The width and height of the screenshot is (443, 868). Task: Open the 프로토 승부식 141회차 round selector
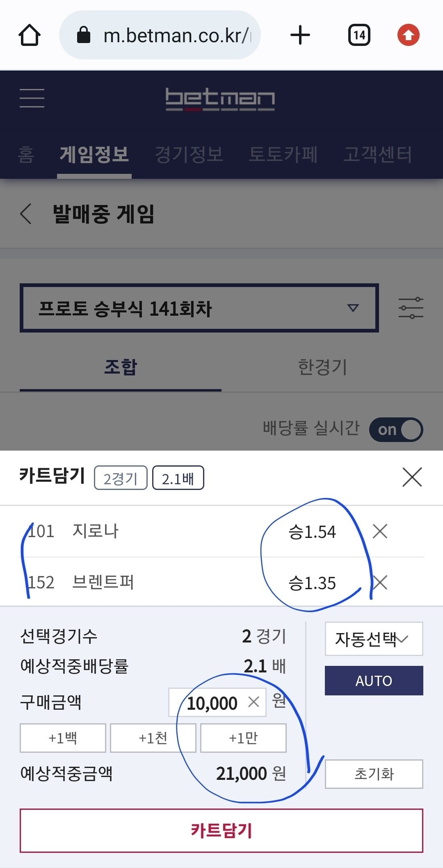point(199,308)
